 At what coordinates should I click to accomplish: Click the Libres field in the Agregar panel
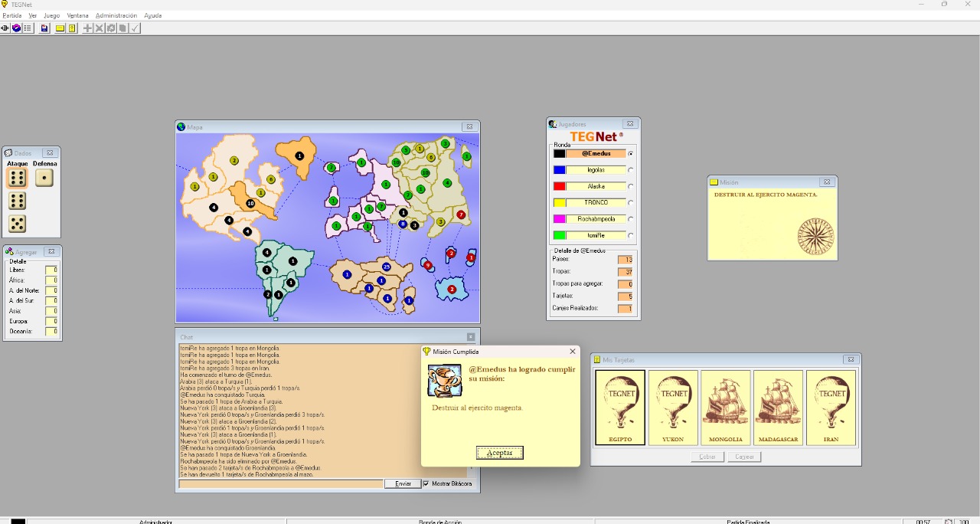pyautogui.click(x=51, y=270)
